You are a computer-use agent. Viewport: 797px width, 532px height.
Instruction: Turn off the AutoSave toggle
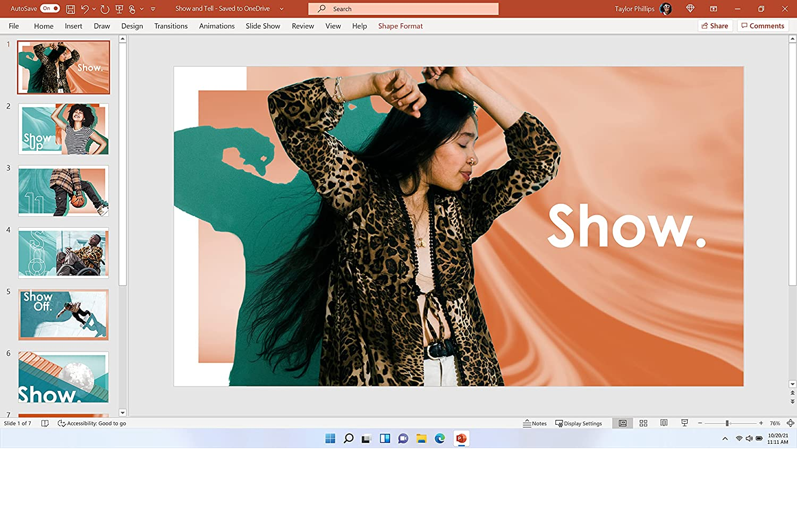click(x=50, y=8)
